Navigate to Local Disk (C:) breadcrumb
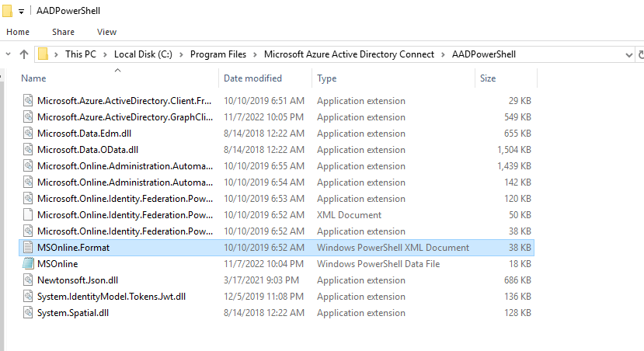This screenshot has height=351, width=644. (142, 54)
